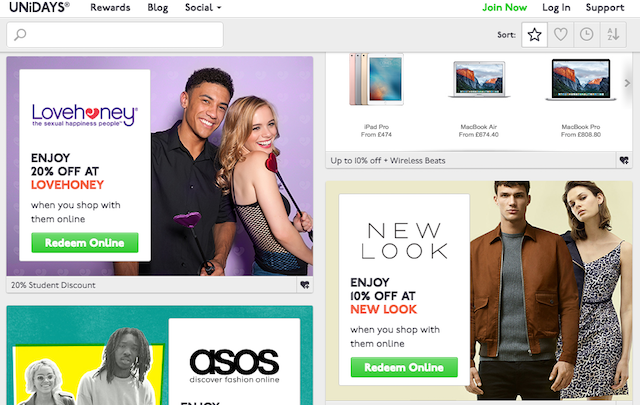Viewport: 640px width, 405px height.
Task: Sort offers by heart favourites
Action: tap(560, 35)
